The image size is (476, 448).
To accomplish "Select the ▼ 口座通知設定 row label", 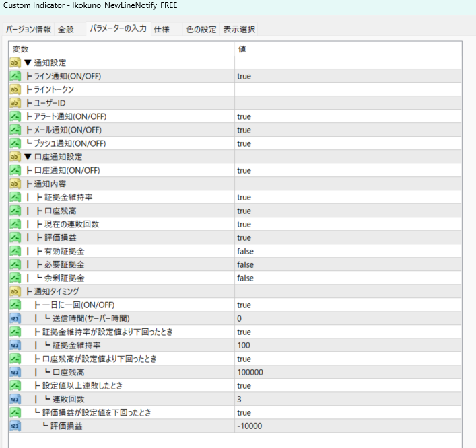I will point(53,157).
